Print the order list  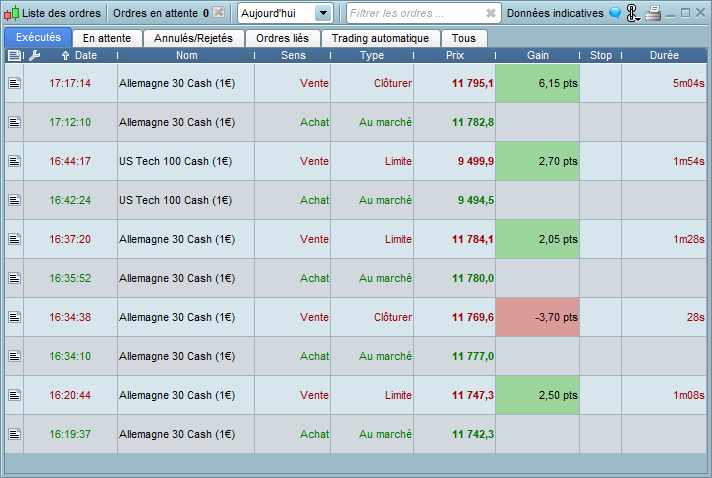click(x=653, y=13)
